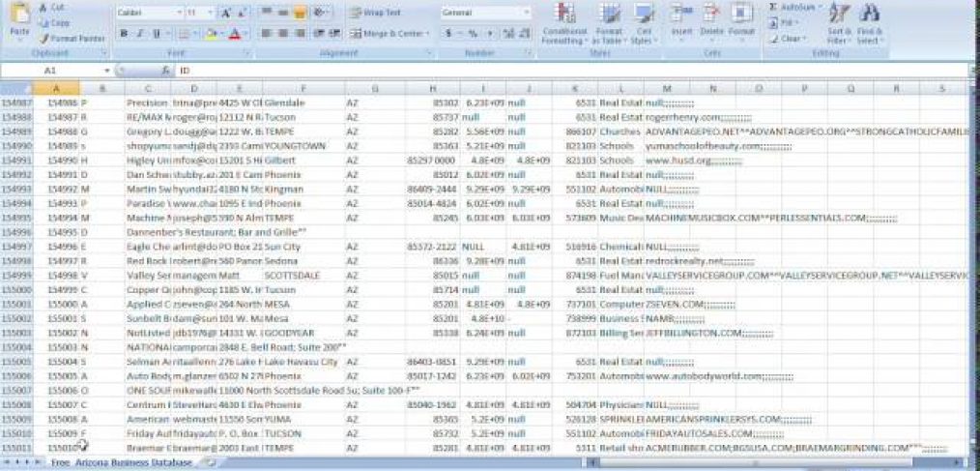
Task: Toggle Italic formatting
Action: 140,34
